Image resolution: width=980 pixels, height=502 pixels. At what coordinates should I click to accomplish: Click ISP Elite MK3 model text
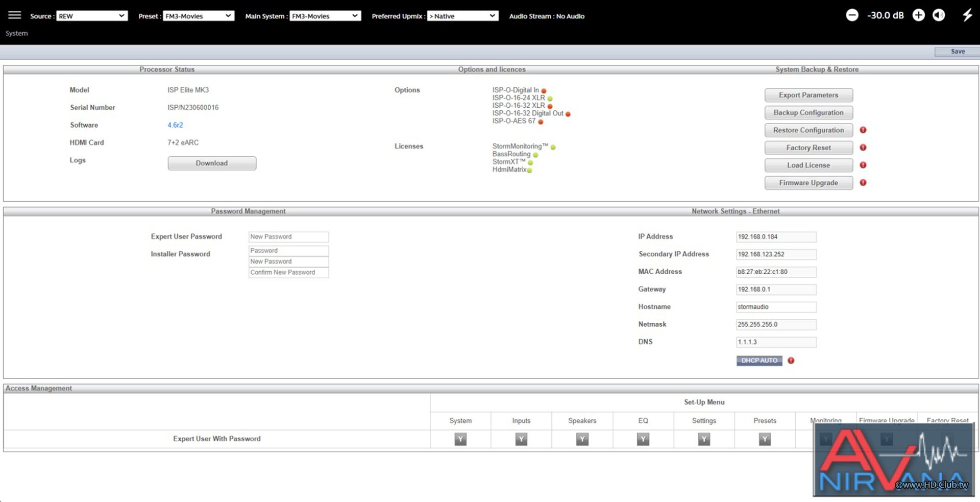(x=188, y=90)
